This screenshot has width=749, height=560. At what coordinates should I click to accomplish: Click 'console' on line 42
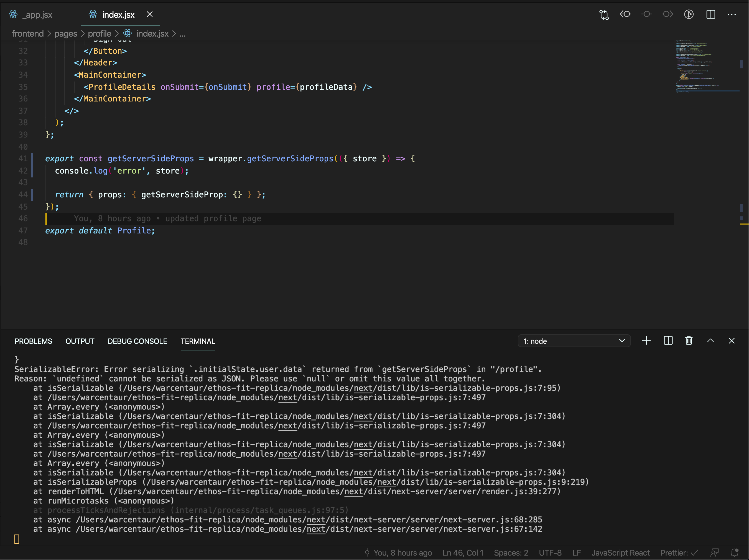[72, 171]
